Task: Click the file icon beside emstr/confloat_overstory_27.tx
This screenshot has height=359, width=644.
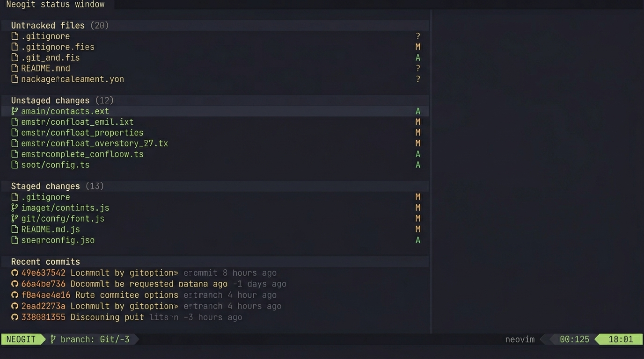Action: [15, 144]
